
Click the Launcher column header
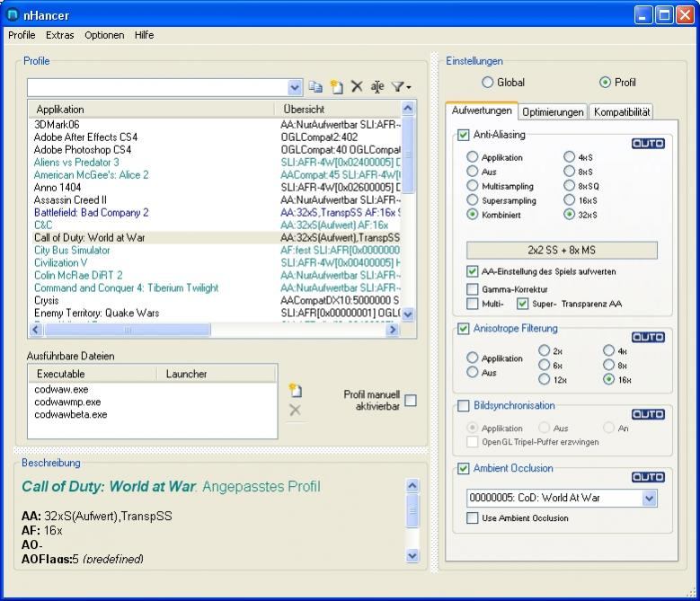[217, 374]
